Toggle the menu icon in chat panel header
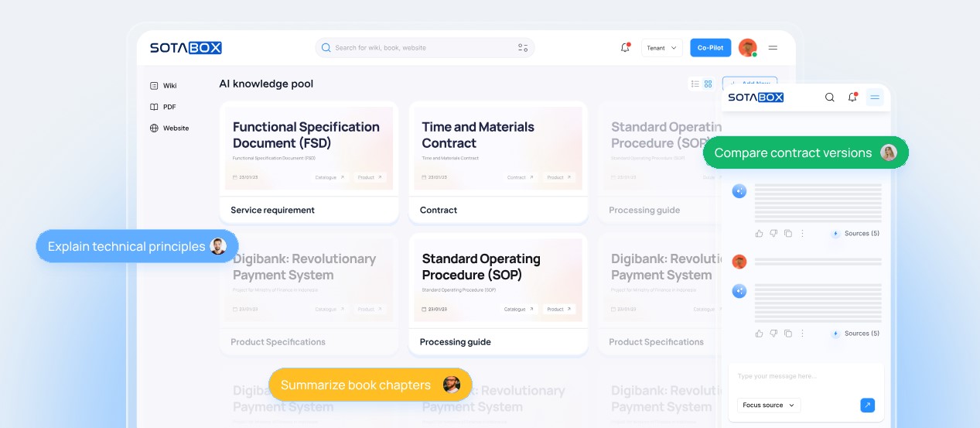 click(x=875, y=98)
